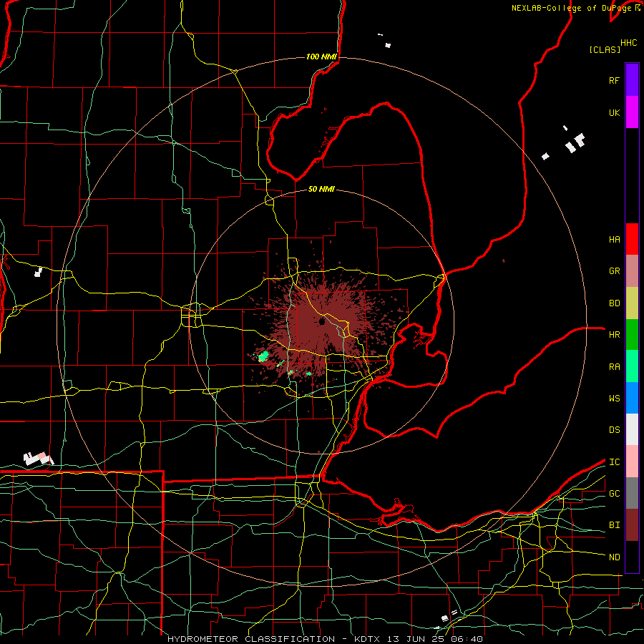
Task: Select the "GR" legend label
Action: pos(614,271)
